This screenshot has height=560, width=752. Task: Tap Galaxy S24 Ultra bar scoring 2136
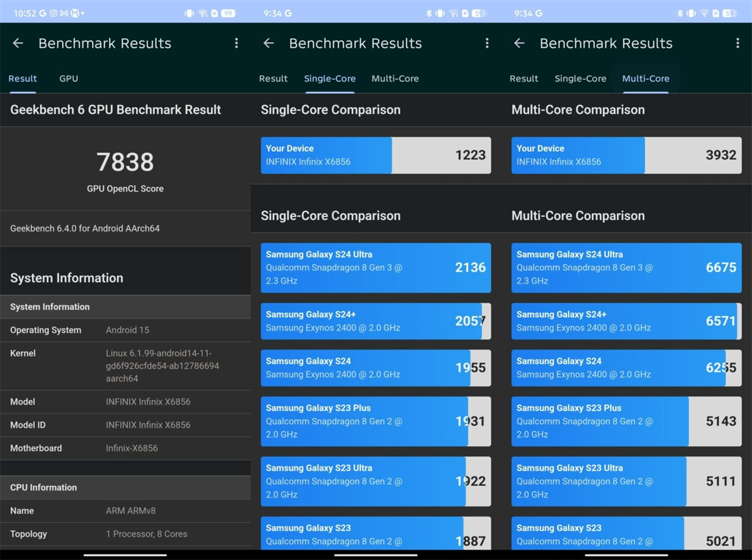coord(375,268)
